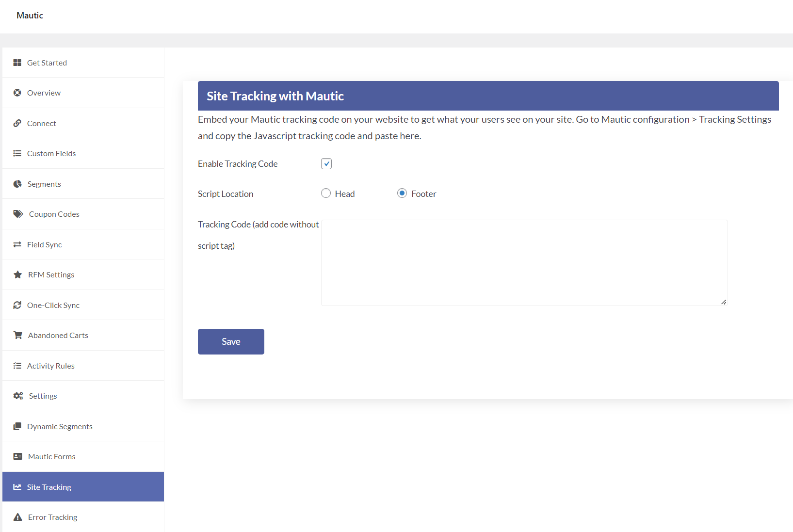Click the Site Tracking chart icon
Viewport: 793px width, 532px height.
click(17, 487)
